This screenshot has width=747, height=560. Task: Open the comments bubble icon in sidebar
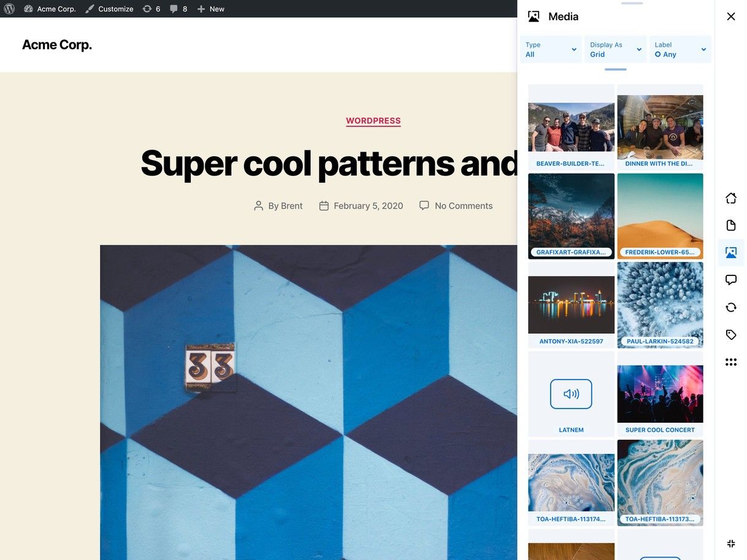click(x=730, y=280)
